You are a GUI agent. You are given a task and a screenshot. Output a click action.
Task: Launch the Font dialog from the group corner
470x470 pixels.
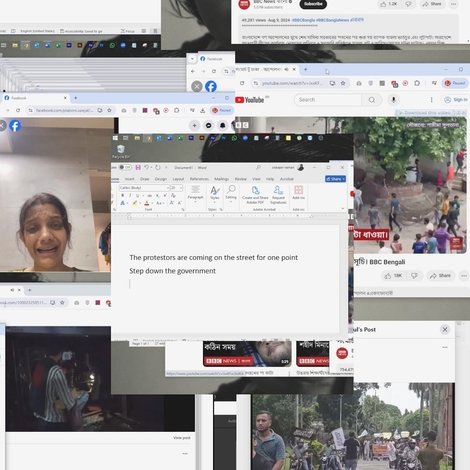(x=183, y=210)
